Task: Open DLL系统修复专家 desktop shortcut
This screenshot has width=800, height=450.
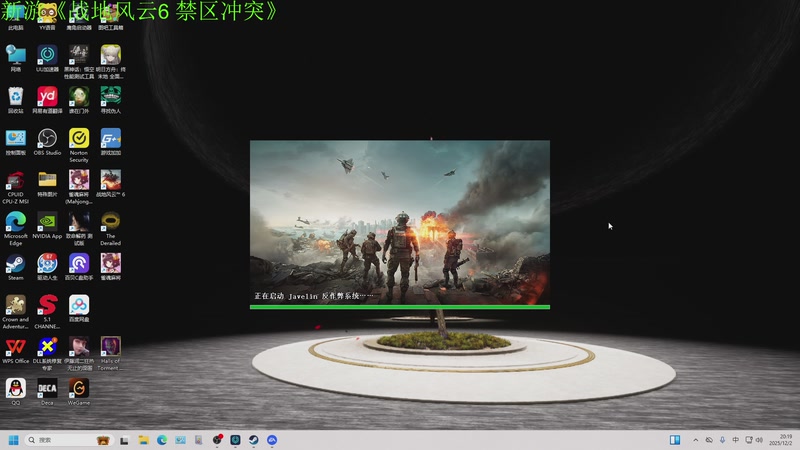Action: click(x=47, y=354)
